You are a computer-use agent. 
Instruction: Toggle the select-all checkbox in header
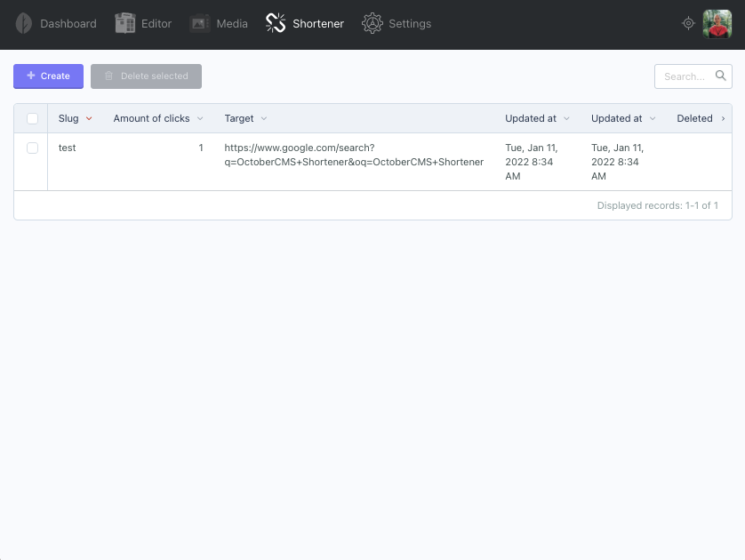coord(32,118)
